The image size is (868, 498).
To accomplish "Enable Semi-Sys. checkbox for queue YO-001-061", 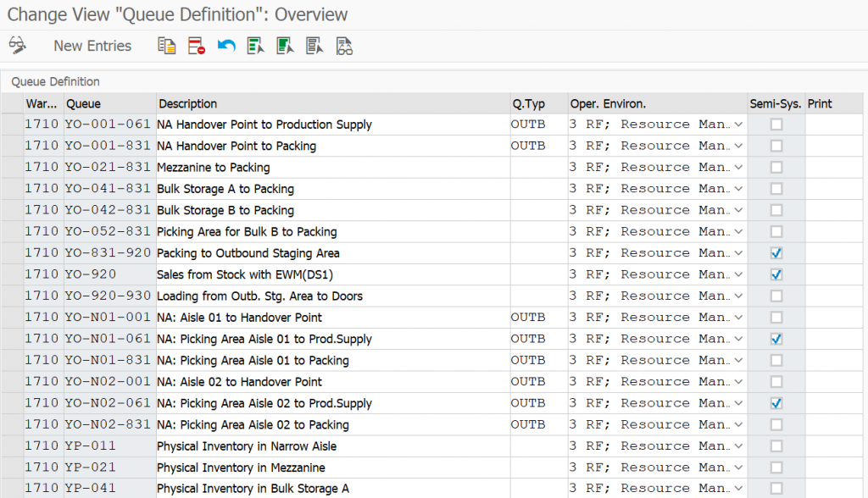I will tap(776, 125).
